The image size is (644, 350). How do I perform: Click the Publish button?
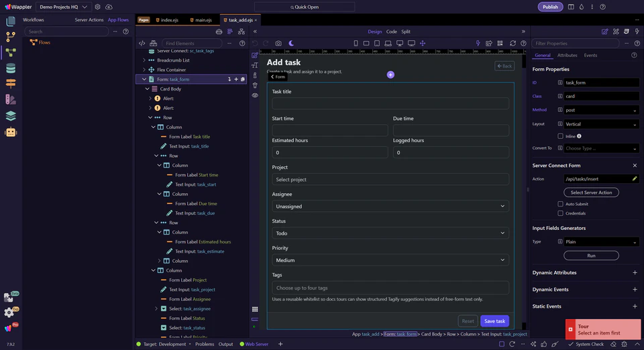(550, 7)
